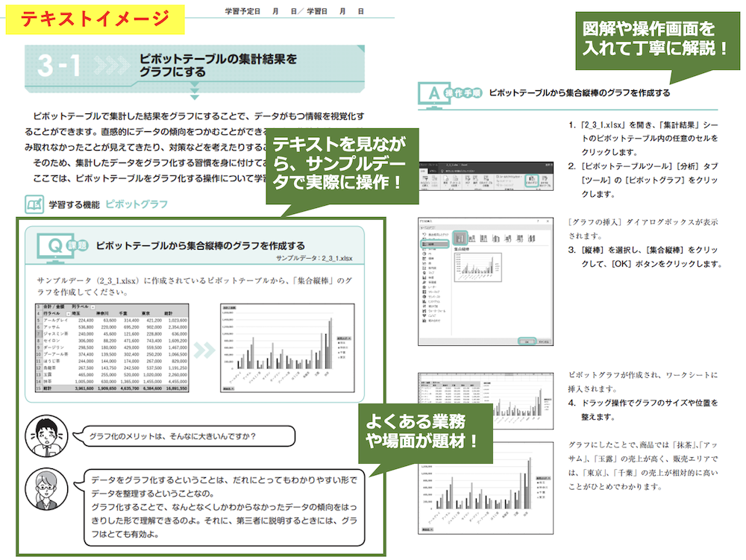Viewport: 746px width, 560px height.
Task: Click the 4,455,000 total cell in the pivot table
Action: (178, 381)
